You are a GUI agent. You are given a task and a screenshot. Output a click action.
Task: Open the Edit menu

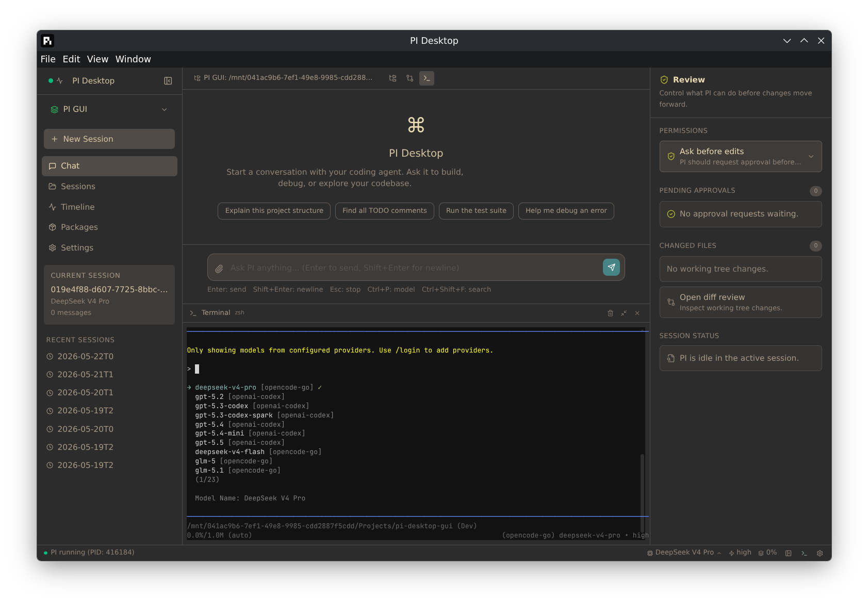pos(71,59)
